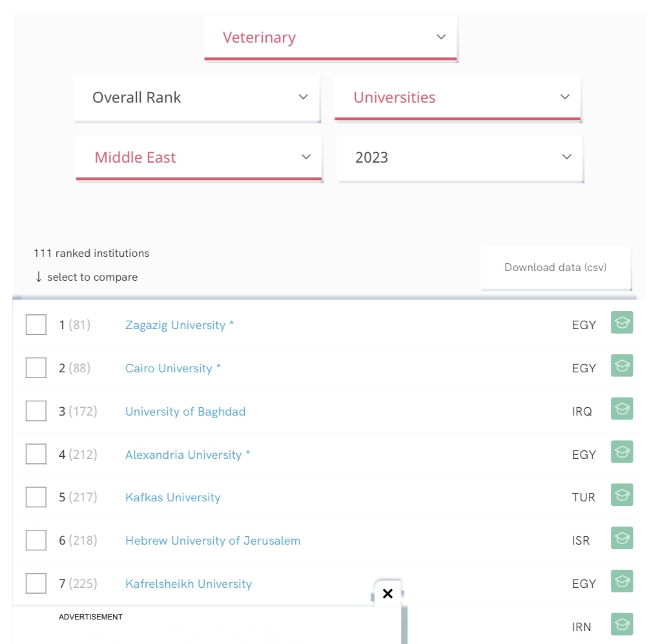This screenshot has height=644, width=658.
Task: Close the advertisement with the X button
Action: 387,594
